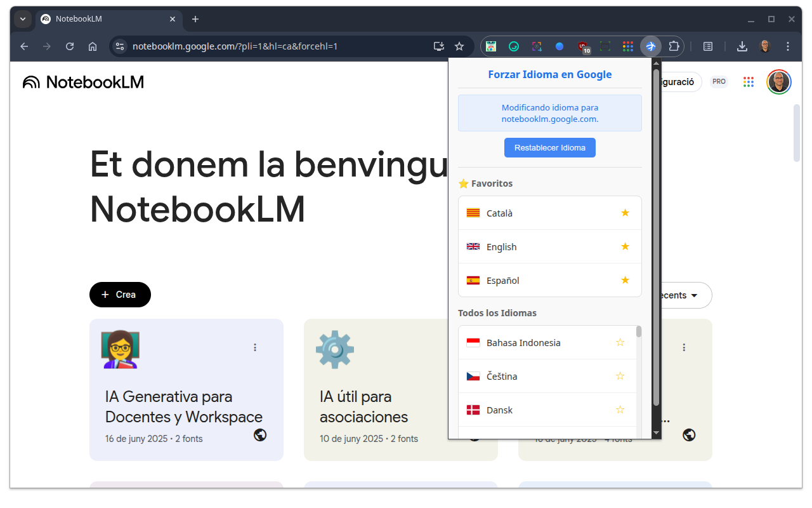Viewport: 812px width, 508px height.
Task: Click the active language-forcing extension icon
Action: coord(651,46)
